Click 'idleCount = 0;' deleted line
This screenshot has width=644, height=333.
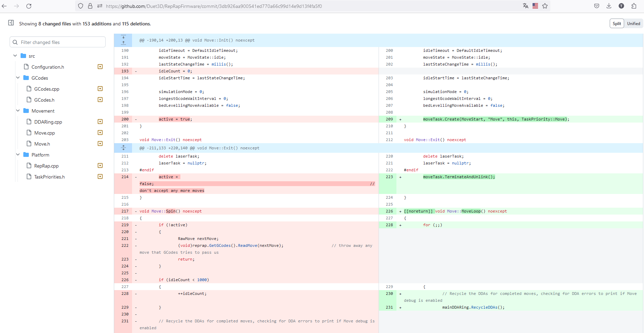[x=175, y=71]
